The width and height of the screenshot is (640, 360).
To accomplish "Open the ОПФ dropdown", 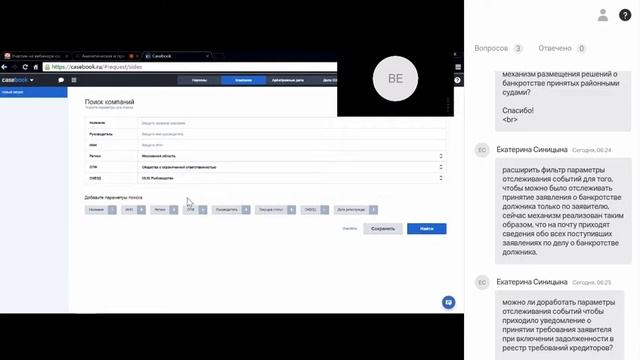I will [291, 167].
